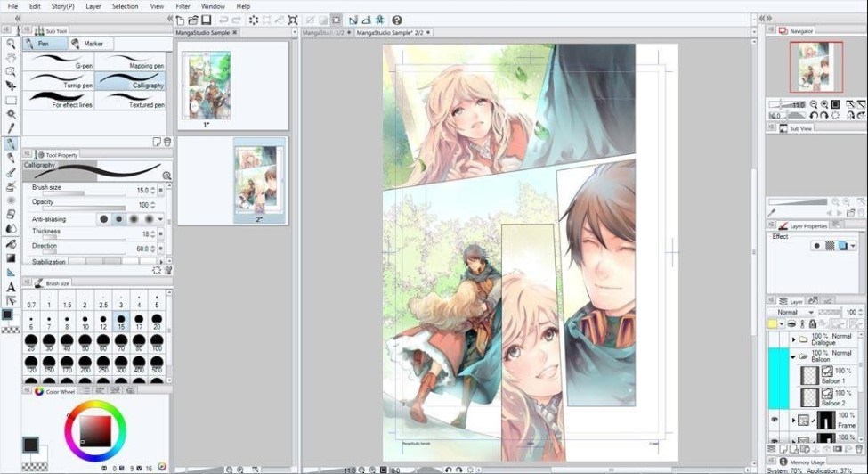The image size is (868, 474).
Task: Open anti-aliasing dropdown arrow
Action: (x=160, y=219)
